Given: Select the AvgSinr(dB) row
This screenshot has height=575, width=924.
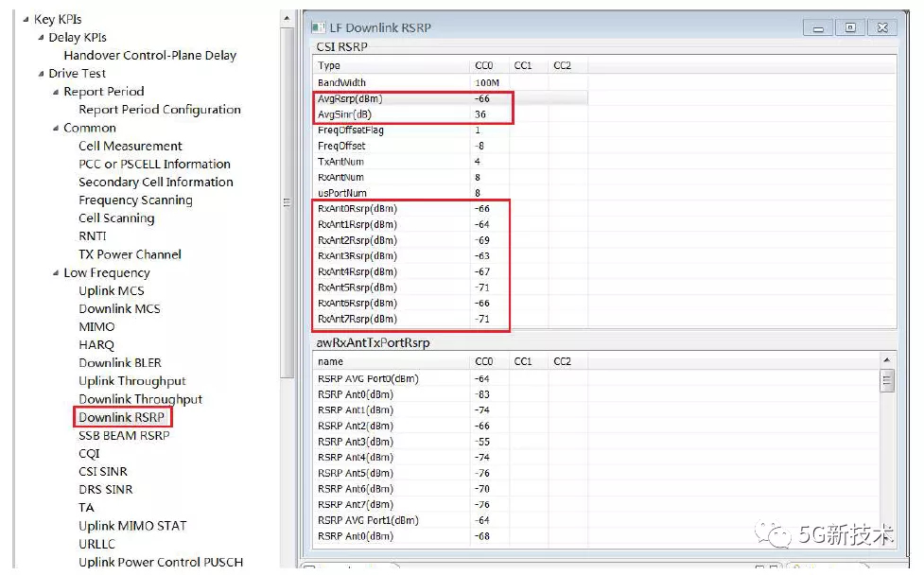Looking at the screenshot, I should pos(450,114).
